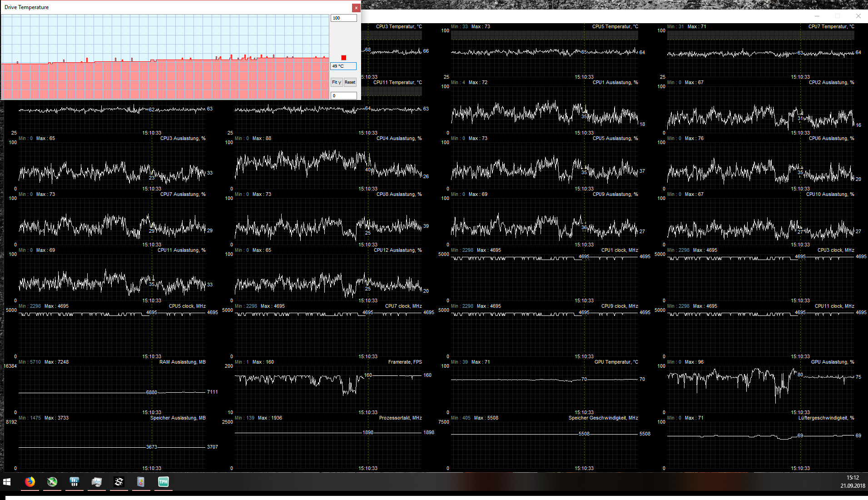
Task: Open the green swirl app on the taskbar
Action: (x=52, y=482)
